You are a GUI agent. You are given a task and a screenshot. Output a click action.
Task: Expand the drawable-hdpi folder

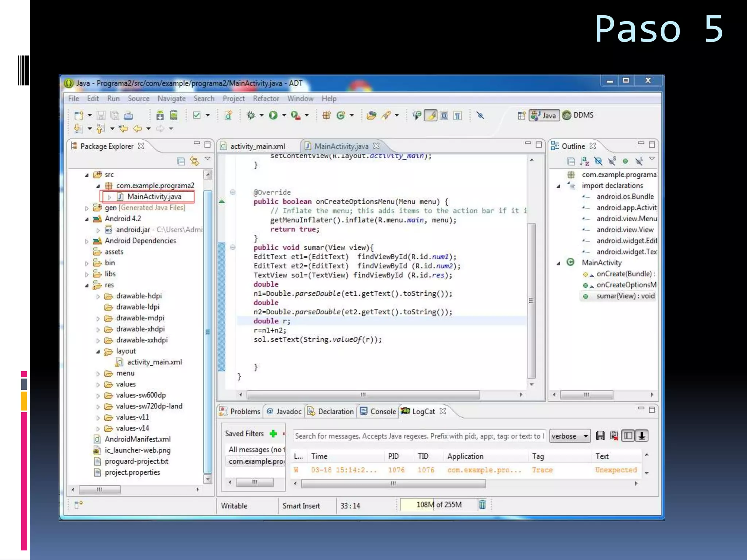pyautogui.click(x=98, y=296)
